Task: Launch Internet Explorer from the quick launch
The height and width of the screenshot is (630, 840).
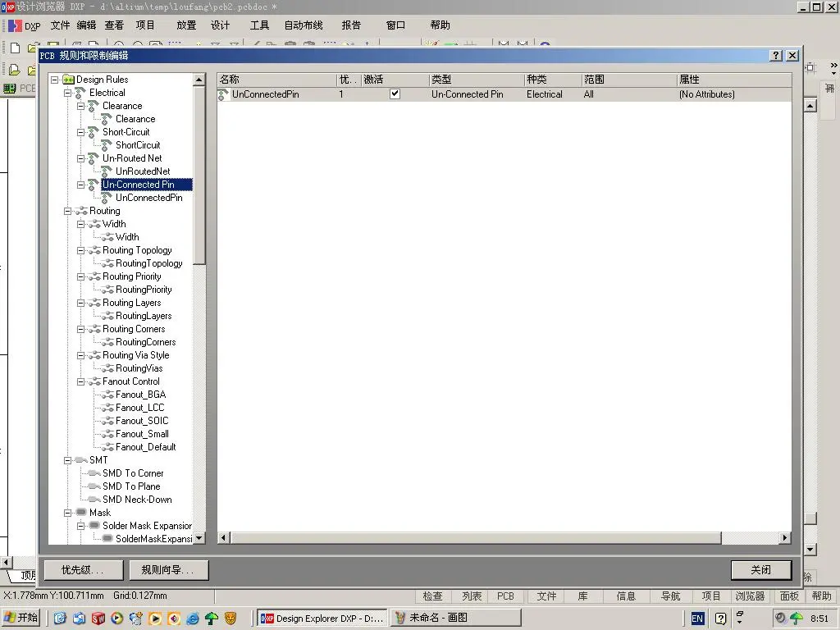Action: pyautogui.click(x=192, y=619)
